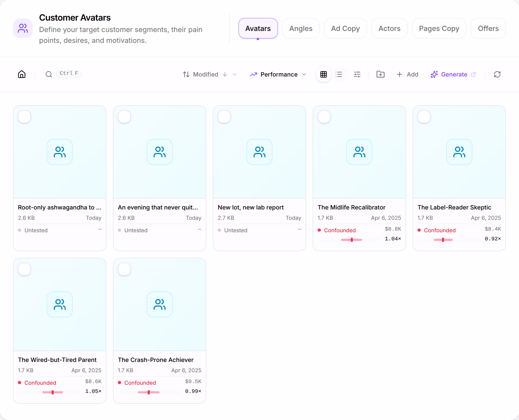The height and width of the screenshot is (420, 519).
Task: Click avatar icon on Wired-but-Tired Parent card
Action: (x=60, y=304)
